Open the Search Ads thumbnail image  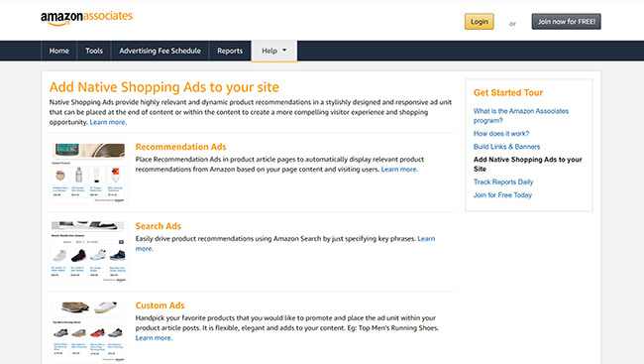click(x=88, y=251)
